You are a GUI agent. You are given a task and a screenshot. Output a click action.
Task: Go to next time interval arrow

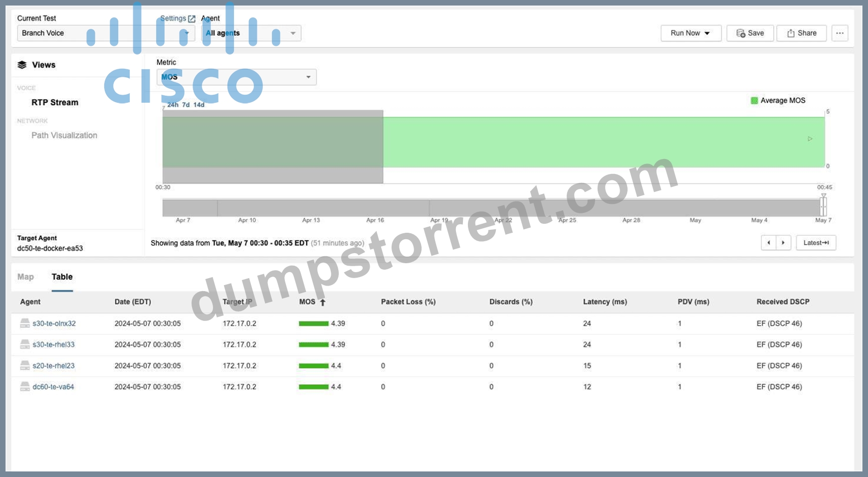point(783,243)
